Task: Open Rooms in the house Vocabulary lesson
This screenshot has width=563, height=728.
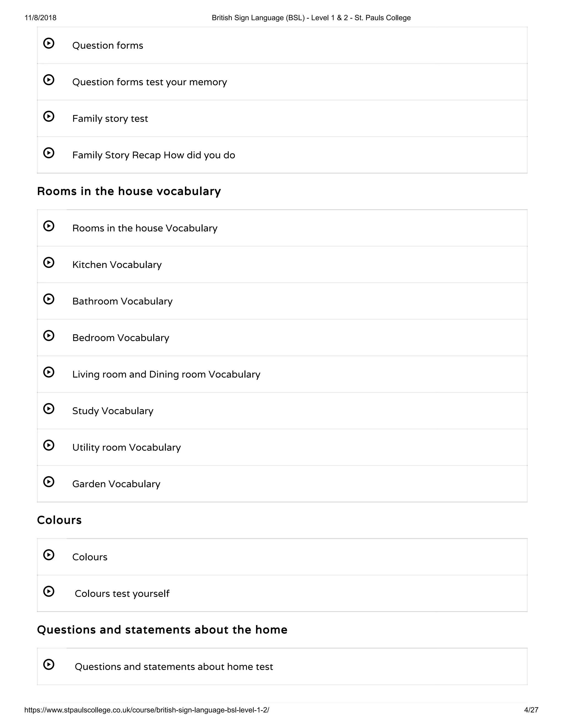Action: pyautogui.click(x=145, y=228)
